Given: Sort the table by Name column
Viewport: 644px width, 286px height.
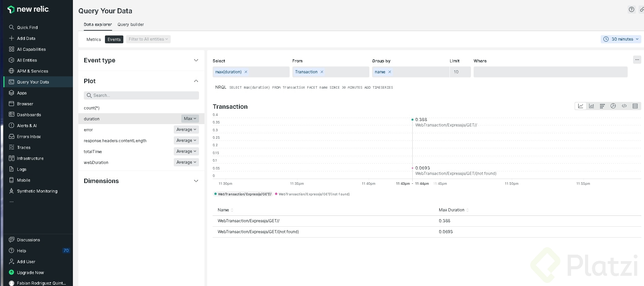Looking at the screenshot, I should click(x=226, y=210).
